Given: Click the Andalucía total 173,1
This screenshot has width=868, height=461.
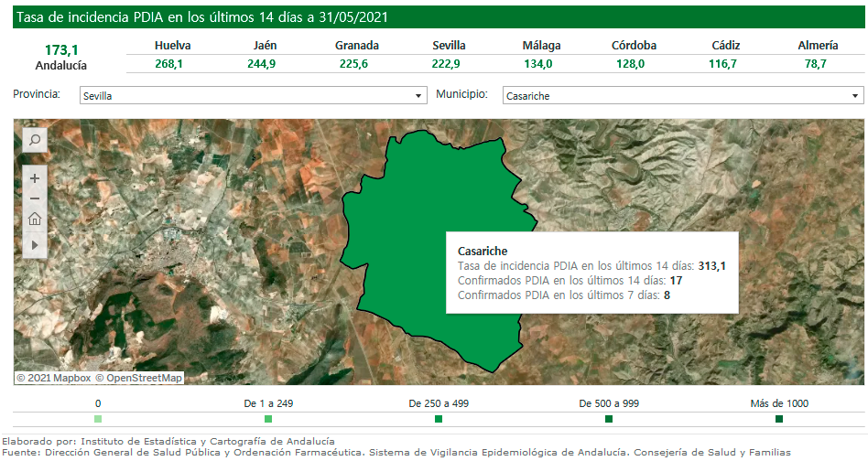Looking at the screenshot, I should pyautogui.click(x=60, y=49).
